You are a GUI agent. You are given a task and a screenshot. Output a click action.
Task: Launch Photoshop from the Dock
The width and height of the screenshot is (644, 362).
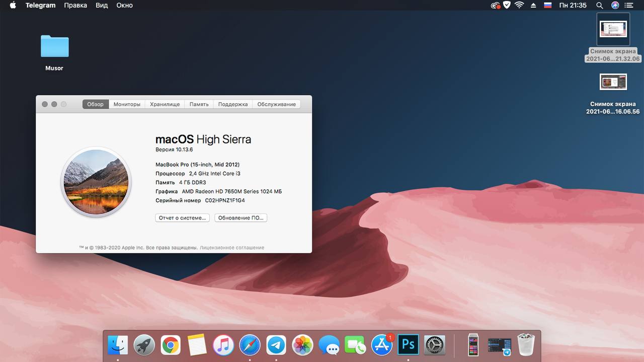(x=408, y=345)
